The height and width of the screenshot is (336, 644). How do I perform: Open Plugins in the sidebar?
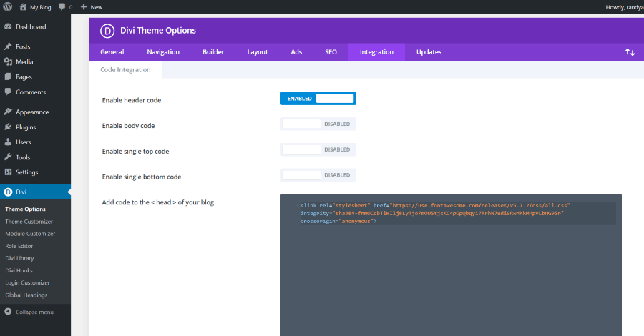[x=26, y=127]
